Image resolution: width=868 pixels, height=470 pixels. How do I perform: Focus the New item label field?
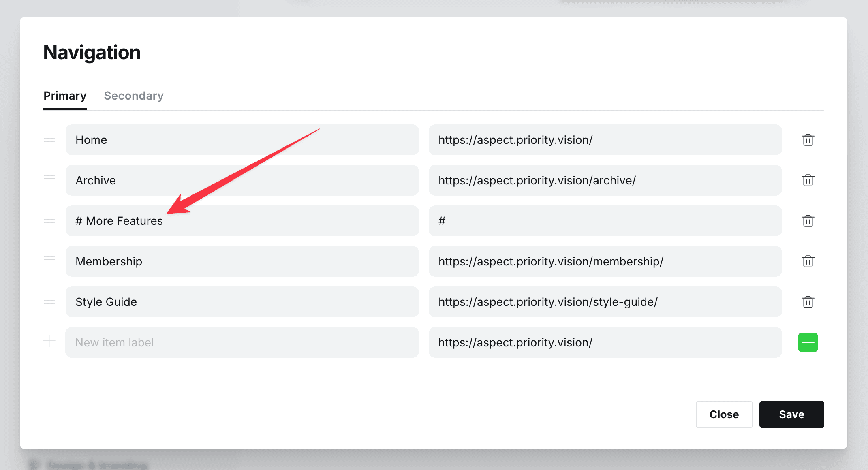tap(242, 342)
